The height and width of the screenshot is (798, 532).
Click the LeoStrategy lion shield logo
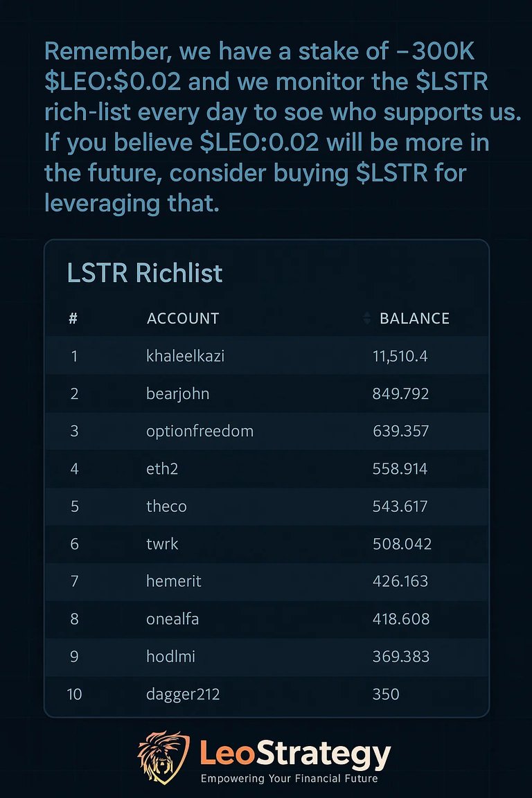click(x=163, y=758)
